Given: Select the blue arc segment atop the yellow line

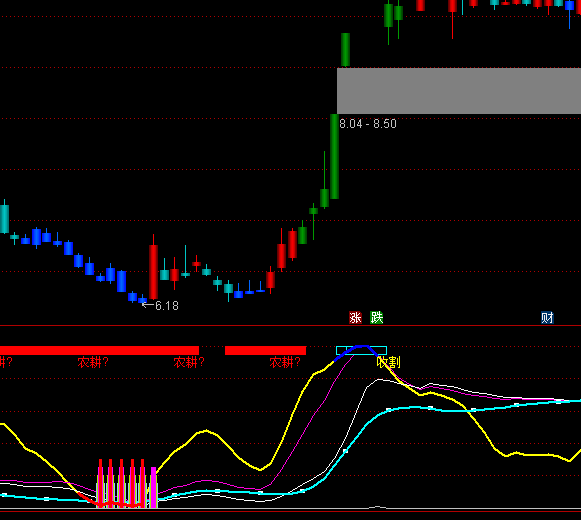Looking at the screenshot, I should coord(356,351).
